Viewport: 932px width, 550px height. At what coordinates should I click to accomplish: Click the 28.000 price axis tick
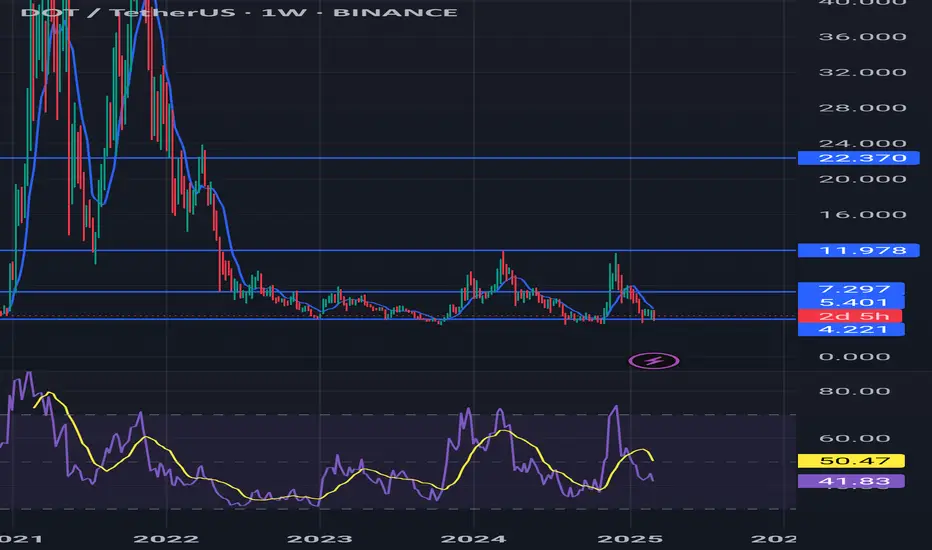pos(862,108)
